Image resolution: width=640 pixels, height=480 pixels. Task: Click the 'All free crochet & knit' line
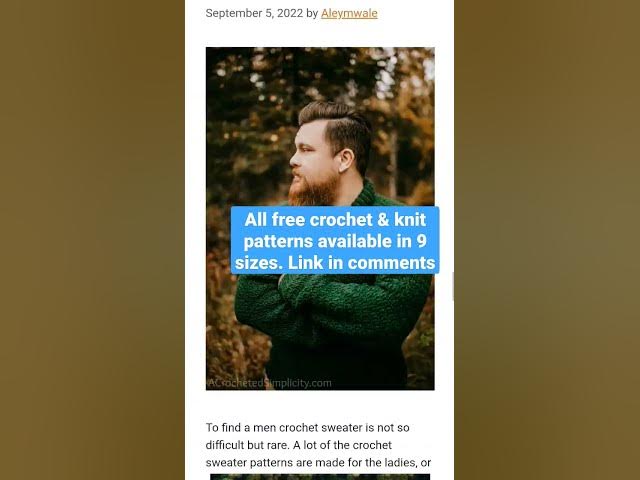point(335,220)
